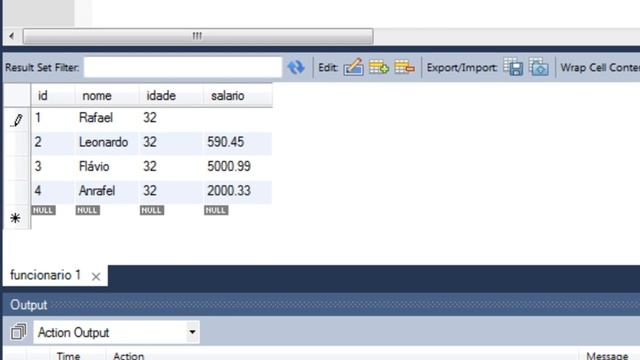Export recordset to file with the save-disk icon
Image resolution: width=640 pixels, height=360 pixels.
[513, 67]
